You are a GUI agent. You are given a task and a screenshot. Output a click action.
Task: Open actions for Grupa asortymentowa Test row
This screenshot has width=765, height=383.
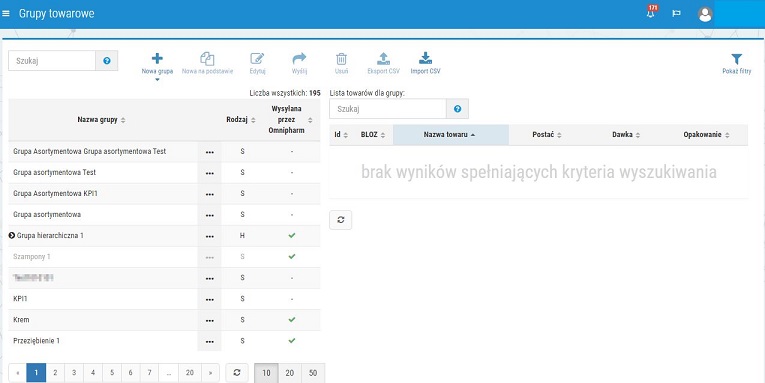(210, 173)
